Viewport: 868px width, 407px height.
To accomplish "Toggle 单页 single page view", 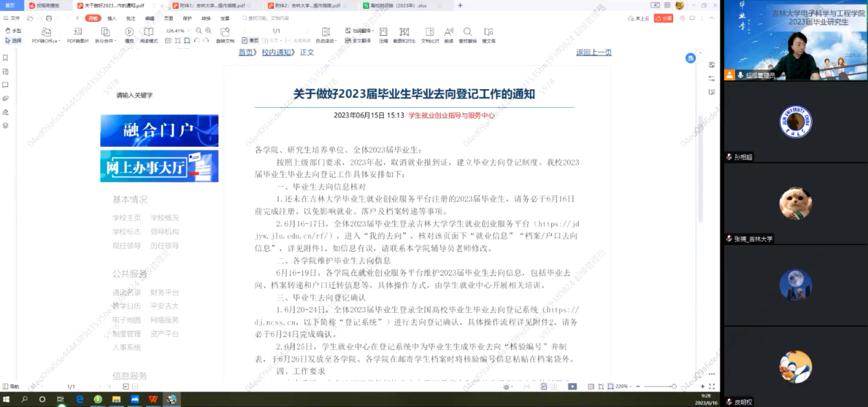I will pos(251,40).
